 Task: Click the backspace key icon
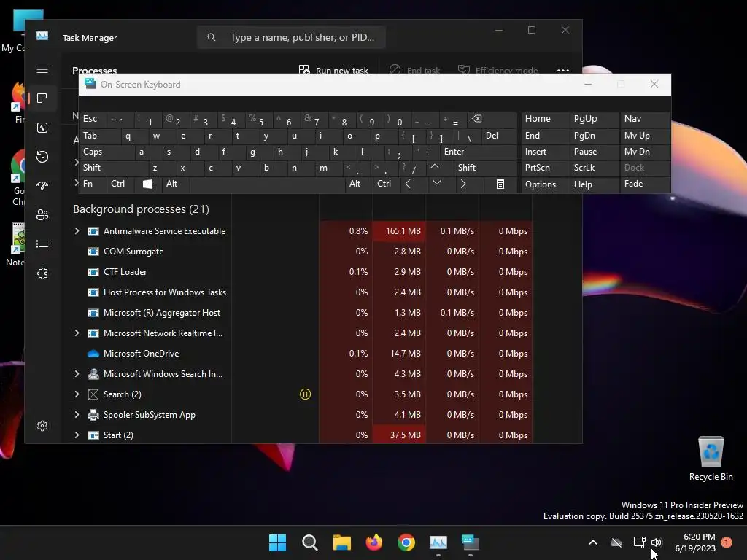tap(492, 119)
